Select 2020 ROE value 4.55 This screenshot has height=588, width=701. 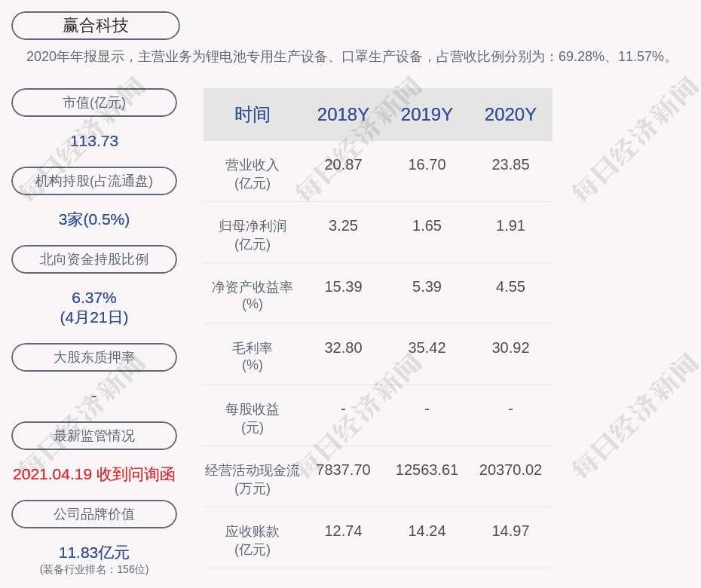point(510,286)
